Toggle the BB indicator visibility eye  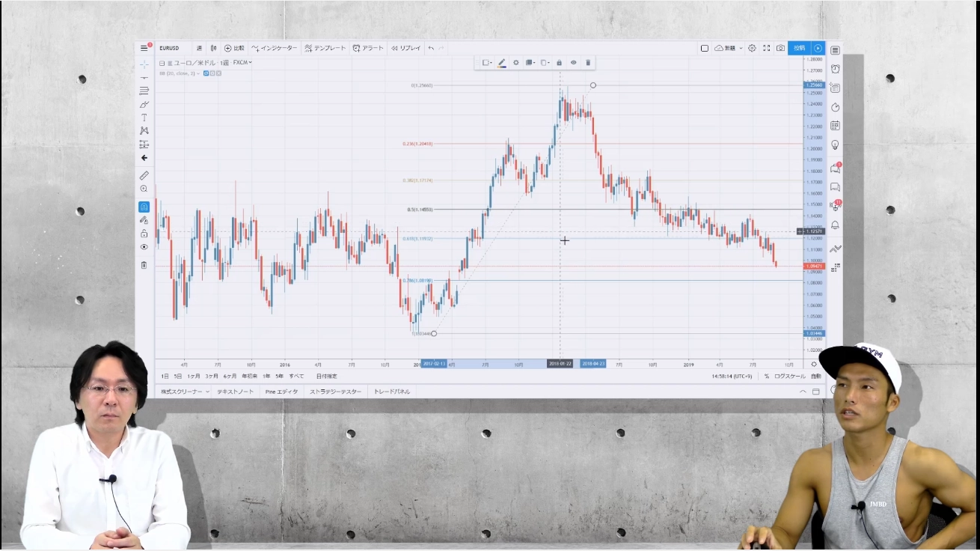206,73
